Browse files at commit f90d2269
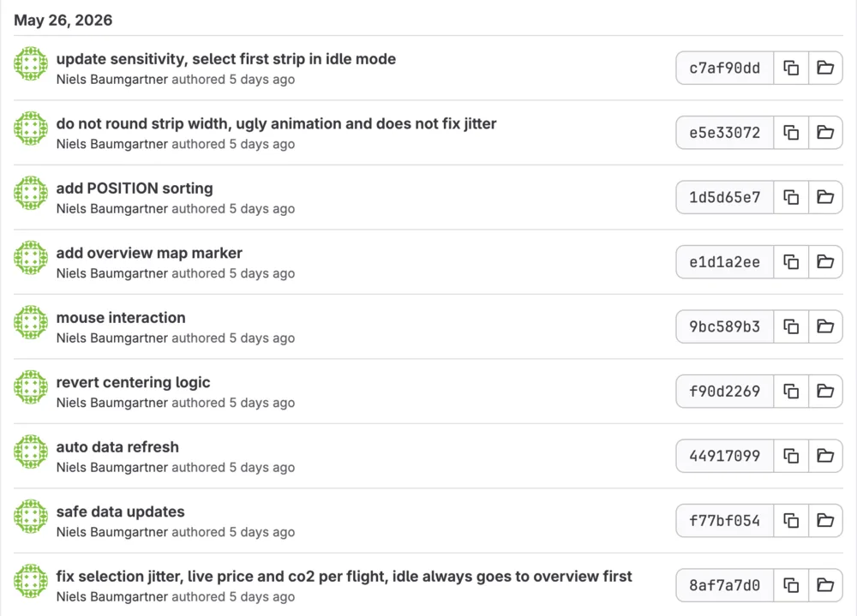857x616 pixels. click(x=825, y=392)
